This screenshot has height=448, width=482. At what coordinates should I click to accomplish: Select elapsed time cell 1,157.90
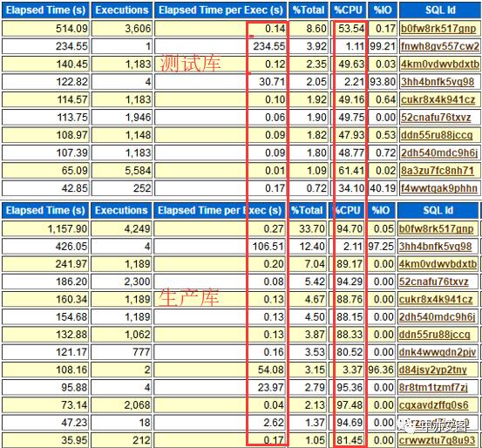pyautogui.click(x=45, y=228)
